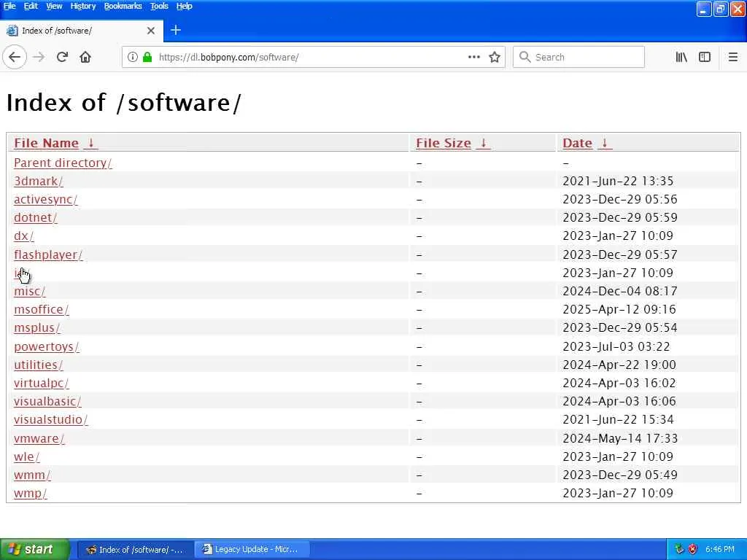This screenshot has width=747, height=560.
Task: Open the Parent directory link
Action: [63, 163]
